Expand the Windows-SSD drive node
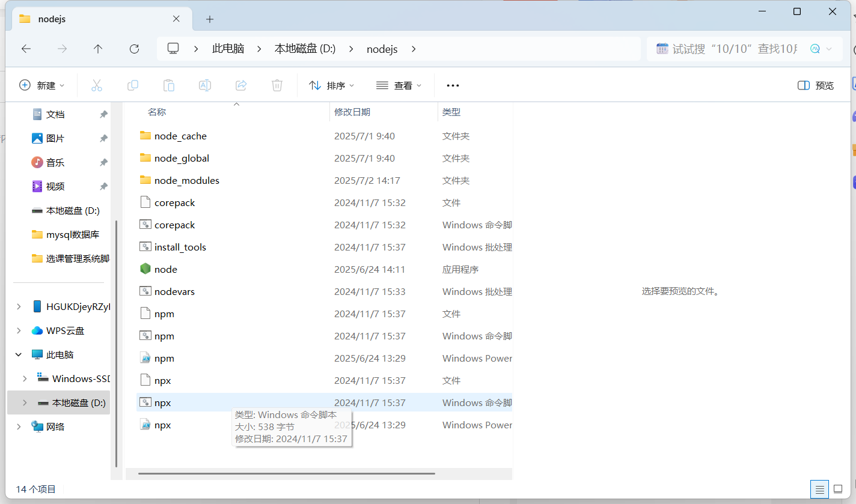The width and height of the screenshot is (856, 504). coord(25,378)
